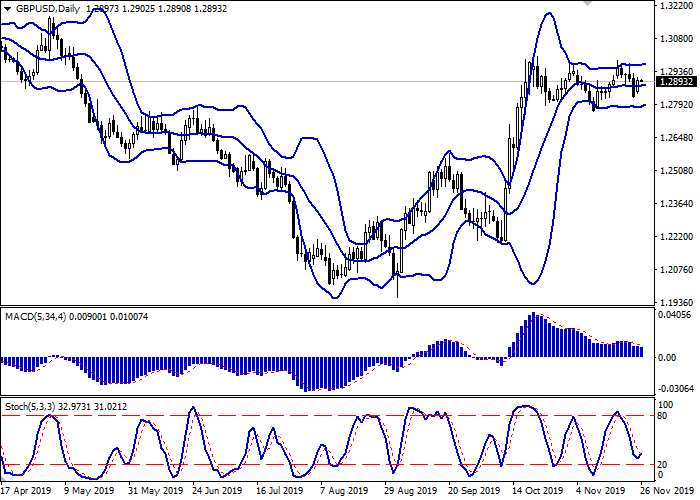Click the Stochastic 80 level axis label
Screen dimensions: 700x500
click(x=662, y=415)
